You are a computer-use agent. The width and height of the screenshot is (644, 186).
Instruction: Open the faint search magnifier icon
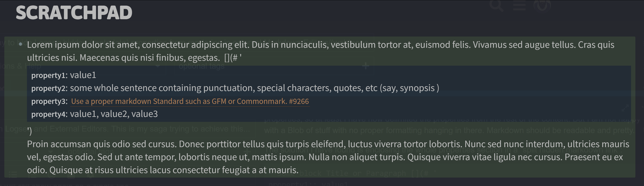click(x=496, y=6)
